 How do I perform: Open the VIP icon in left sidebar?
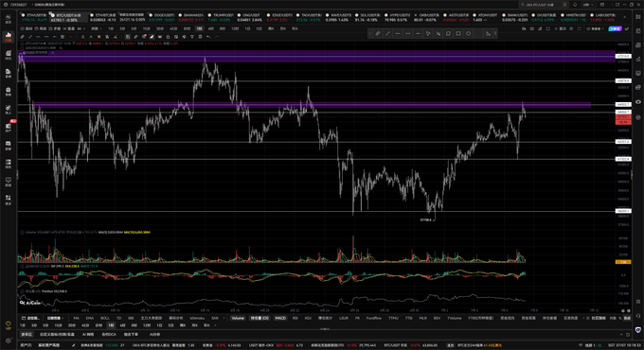point(8,325)
